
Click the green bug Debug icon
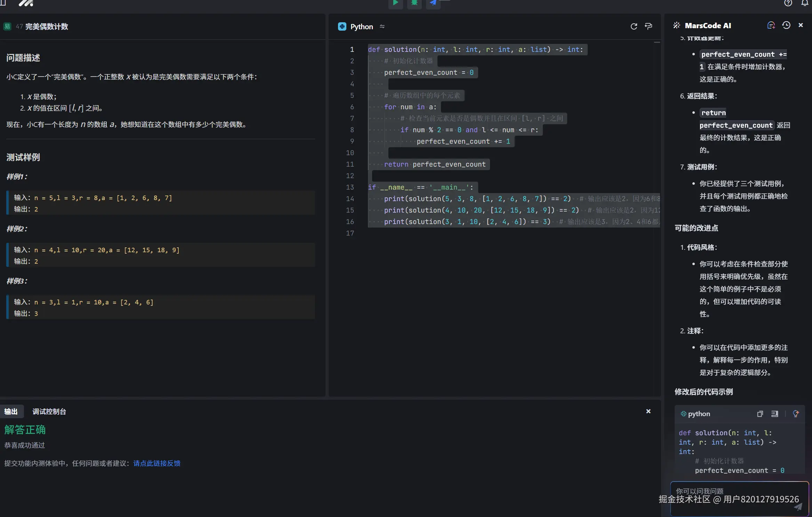pos(414,3)
